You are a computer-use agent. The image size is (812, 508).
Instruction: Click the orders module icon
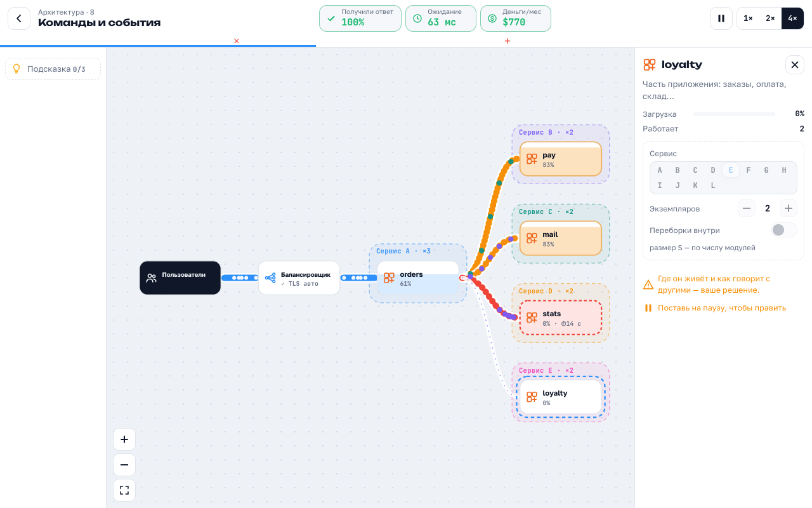coord(389,278)
